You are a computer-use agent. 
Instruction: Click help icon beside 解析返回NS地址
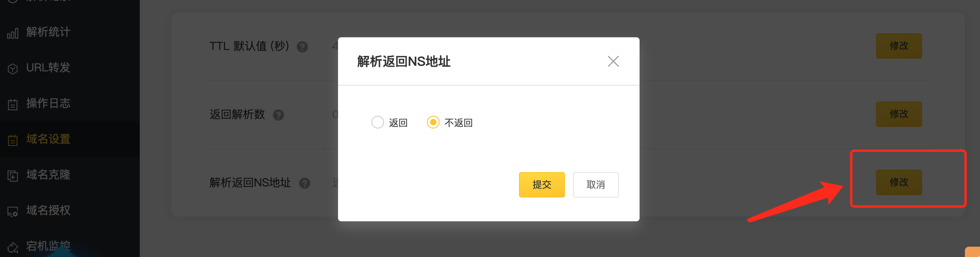(305, 183)
